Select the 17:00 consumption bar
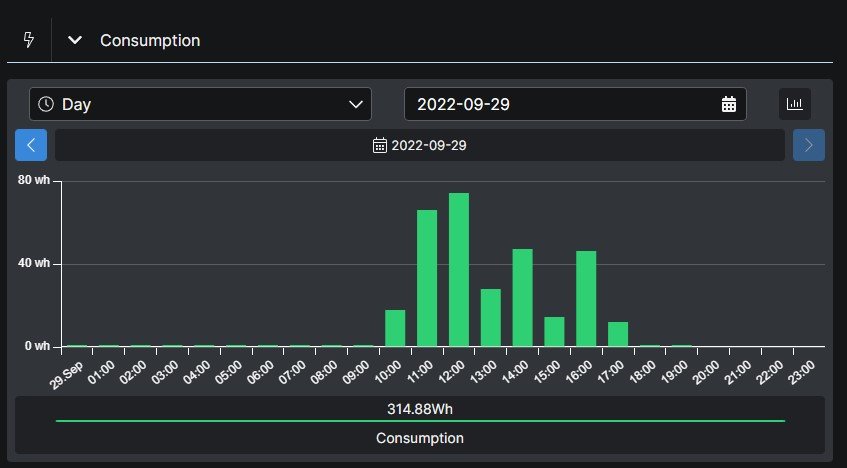The image size is (847, 468). tap(618, 334)
